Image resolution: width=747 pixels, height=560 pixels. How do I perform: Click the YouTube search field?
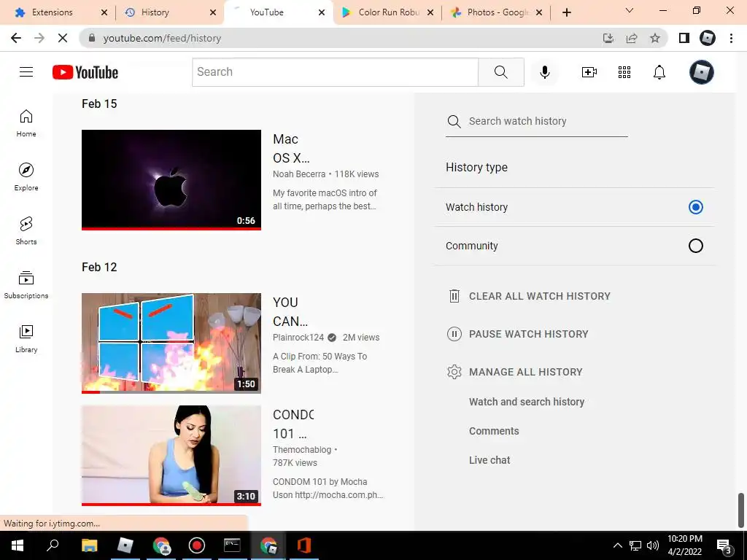click(x=335, y=72)
